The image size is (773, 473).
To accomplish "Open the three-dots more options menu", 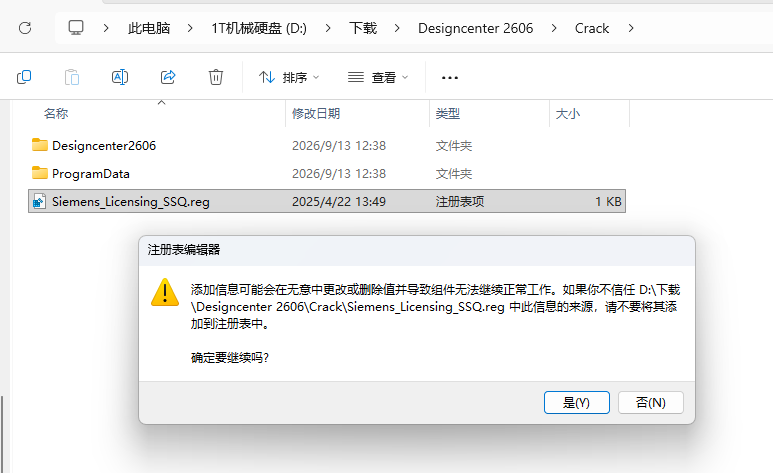I will [450, 77].
